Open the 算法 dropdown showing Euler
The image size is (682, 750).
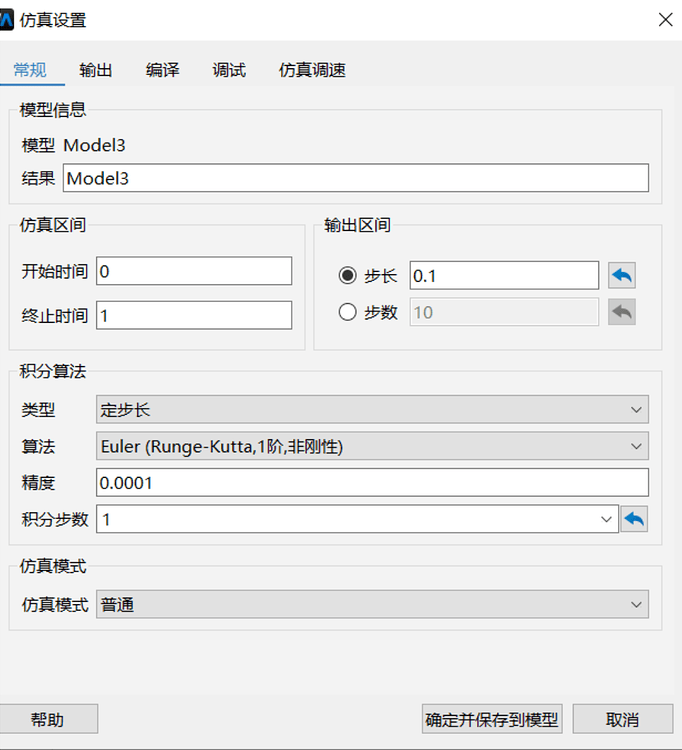(x=372, y=446)
